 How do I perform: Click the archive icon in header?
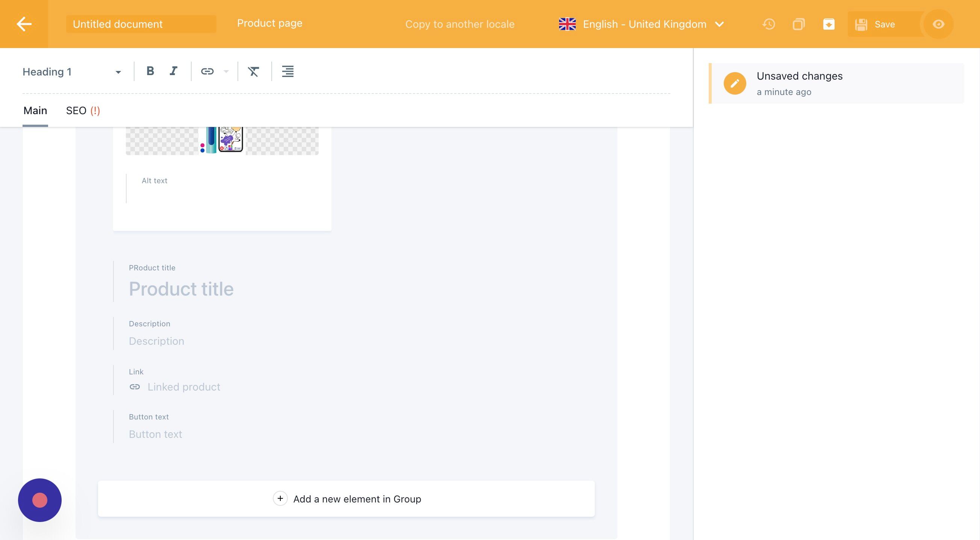829,24
